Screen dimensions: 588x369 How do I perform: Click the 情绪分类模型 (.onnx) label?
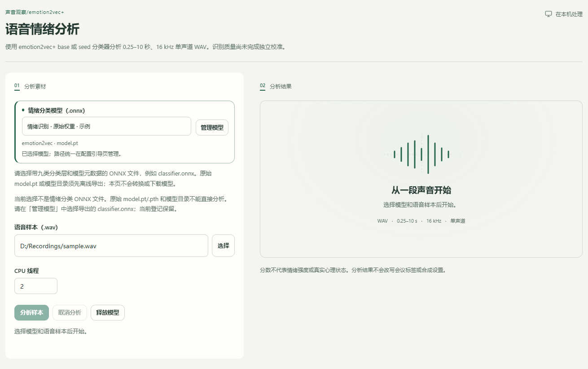click(x=57, y=110)
